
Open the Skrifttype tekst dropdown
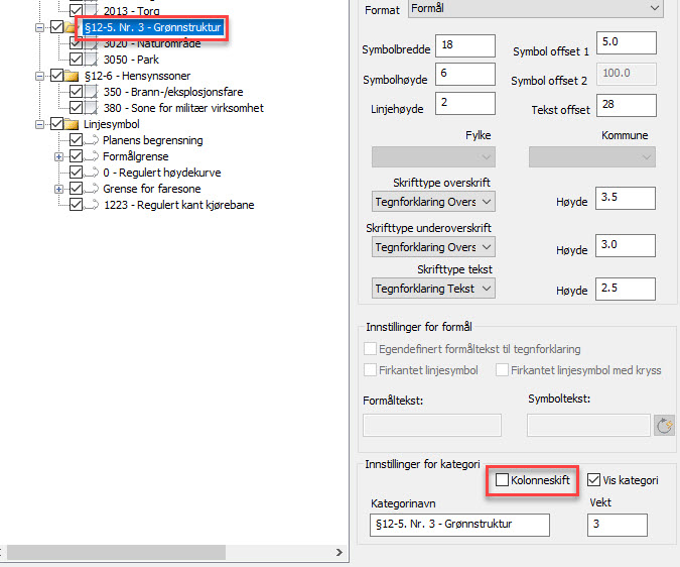click(x=434, y=288)
